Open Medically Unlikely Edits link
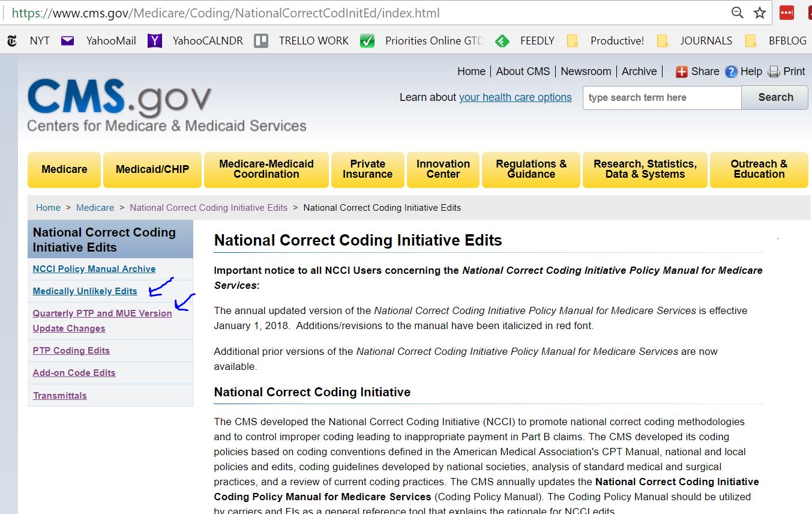This screenshot has height=514, width=812. point(84,291)
